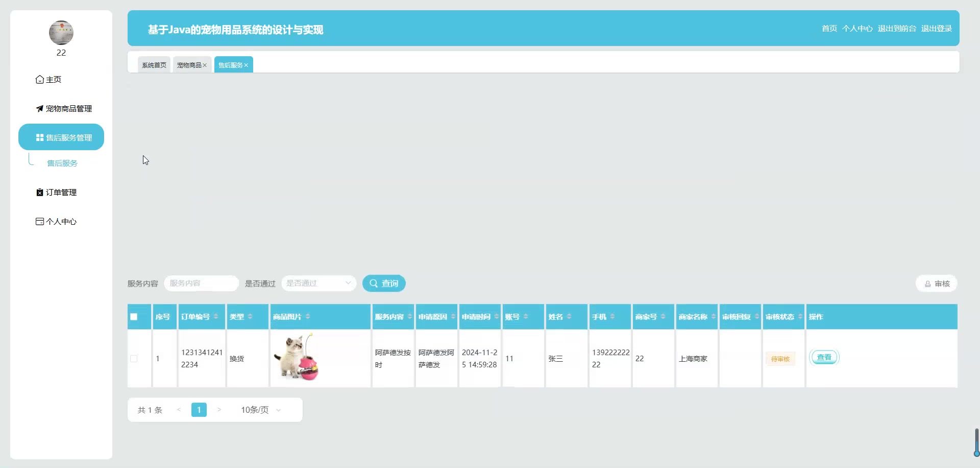Select 售后服务 submenu item
The image size is (980, 468).
62,163
